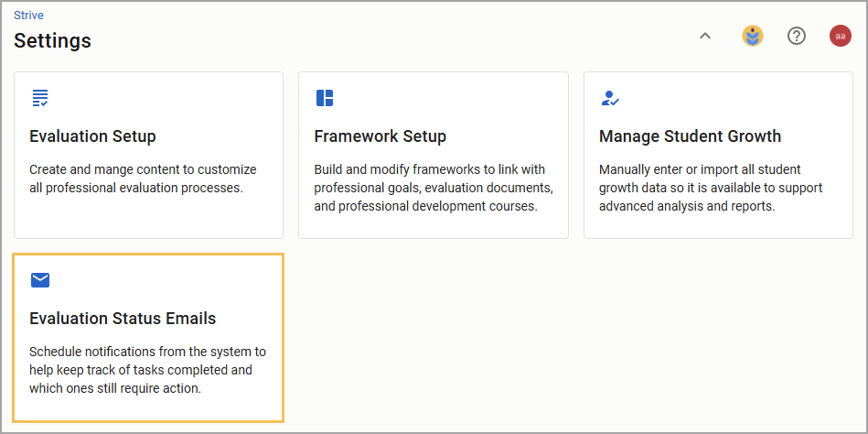Screen dimensions: 868x434
Task: Click the Manage Student Growth description text
Action: (711, 188)
